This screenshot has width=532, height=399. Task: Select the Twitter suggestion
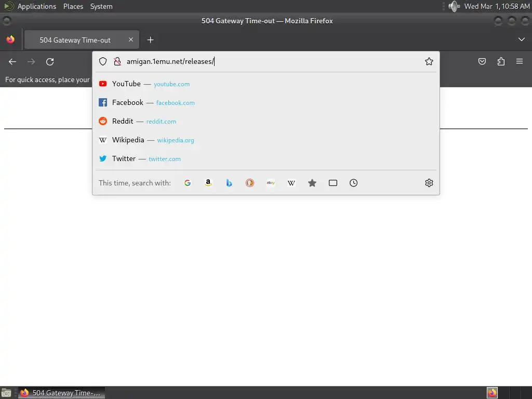click(266, 158)
